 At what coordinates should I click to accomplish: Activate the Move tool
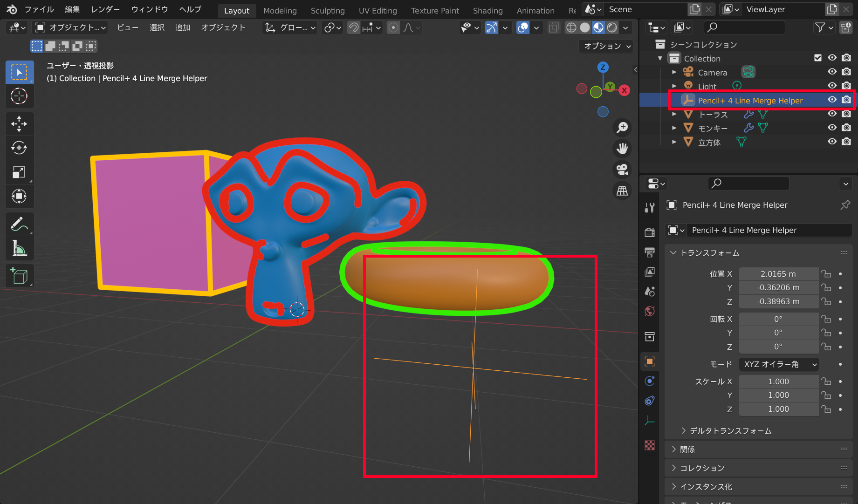(19, 124)
